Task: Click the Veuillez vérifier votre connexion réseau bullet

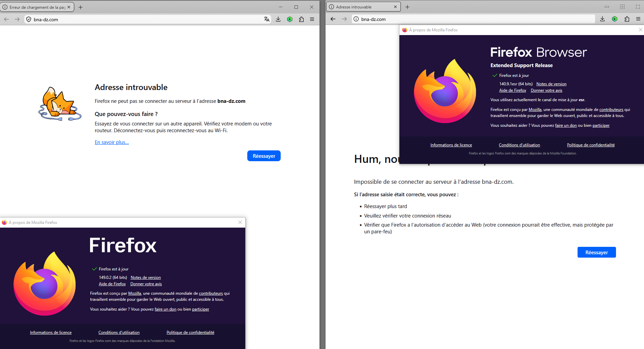Action: pyautogui.click(x=408, y=216)
